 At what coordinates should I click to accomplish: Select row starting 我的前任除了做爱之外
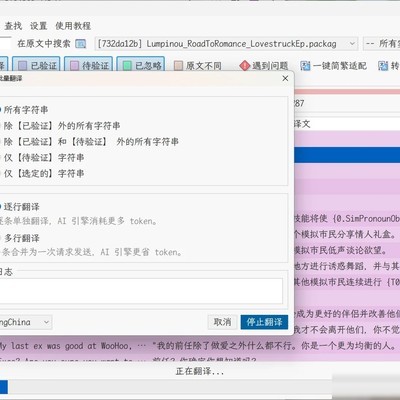200,346
